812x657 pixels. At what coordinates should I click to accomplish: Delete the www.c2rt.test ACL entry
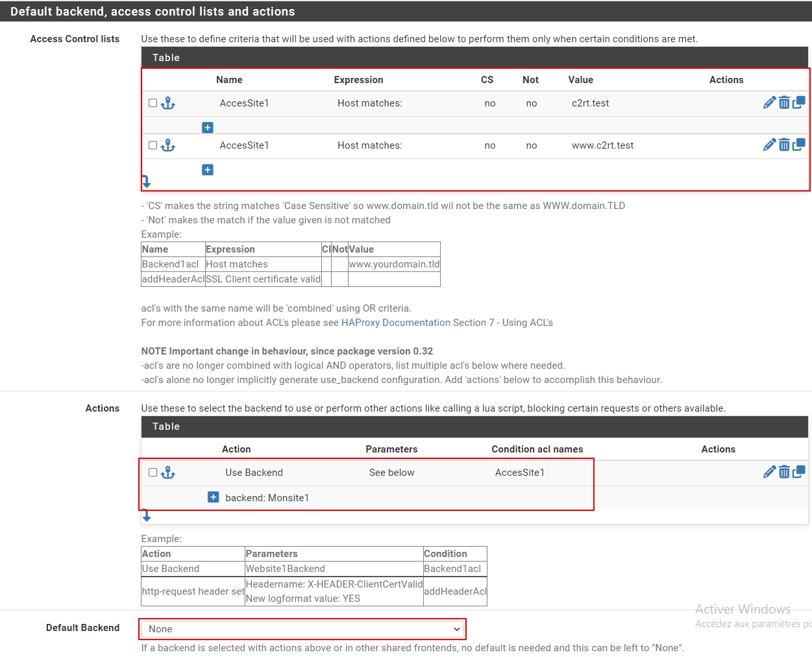coord(784,145)
